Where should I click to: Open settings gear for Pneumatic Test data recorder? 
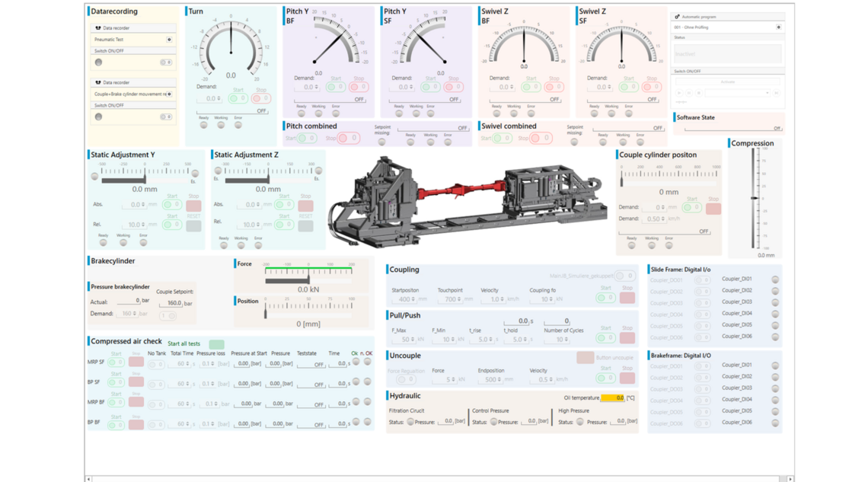[x=170, y=40]
